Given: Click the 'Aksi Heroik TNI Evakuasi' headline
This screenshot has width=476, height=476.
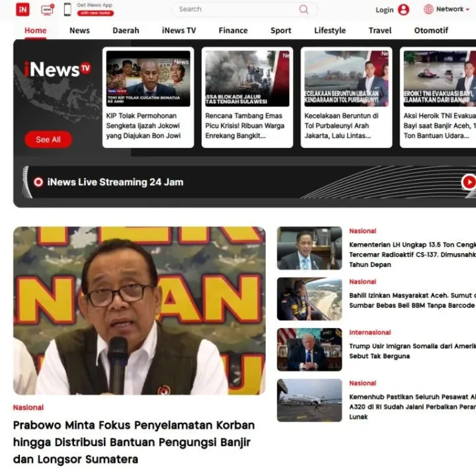Looking at the screenshot, I should [440, 126].
